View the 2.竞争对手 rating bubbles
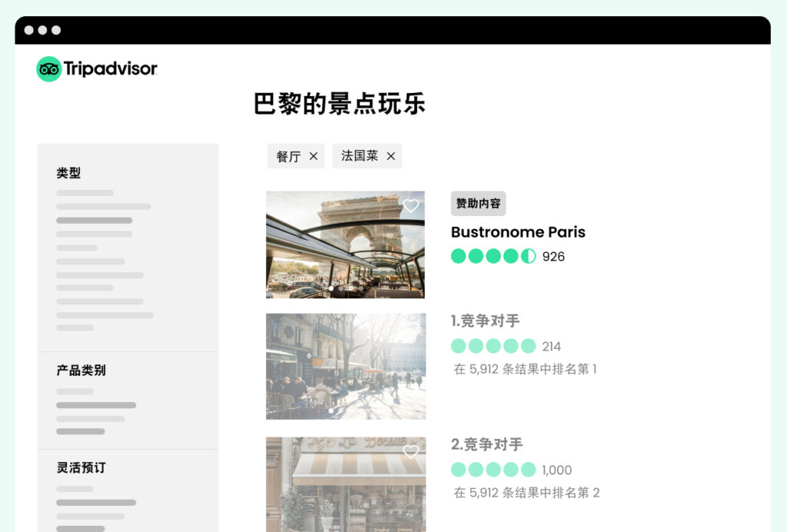787x532 pixels. 493,469
